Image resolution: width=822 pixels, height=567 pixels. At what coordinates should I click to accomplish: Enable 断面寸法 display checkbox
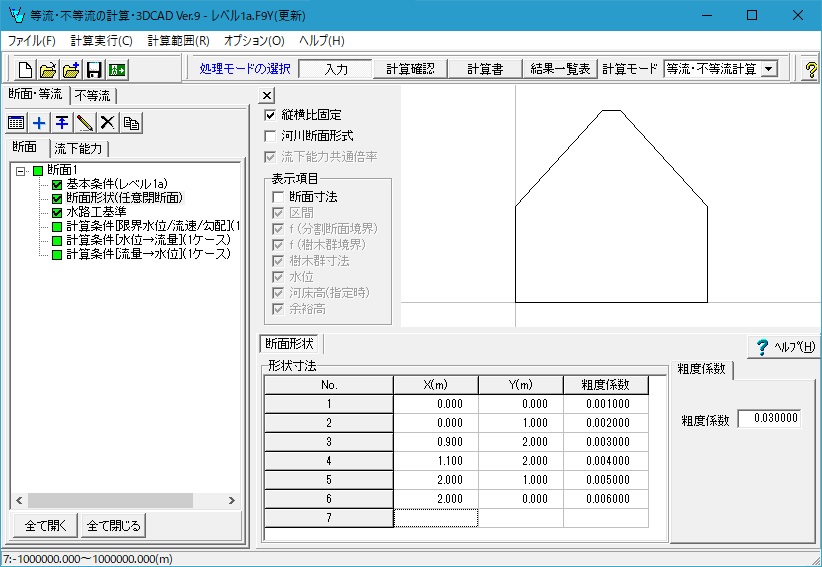[278, 197]
